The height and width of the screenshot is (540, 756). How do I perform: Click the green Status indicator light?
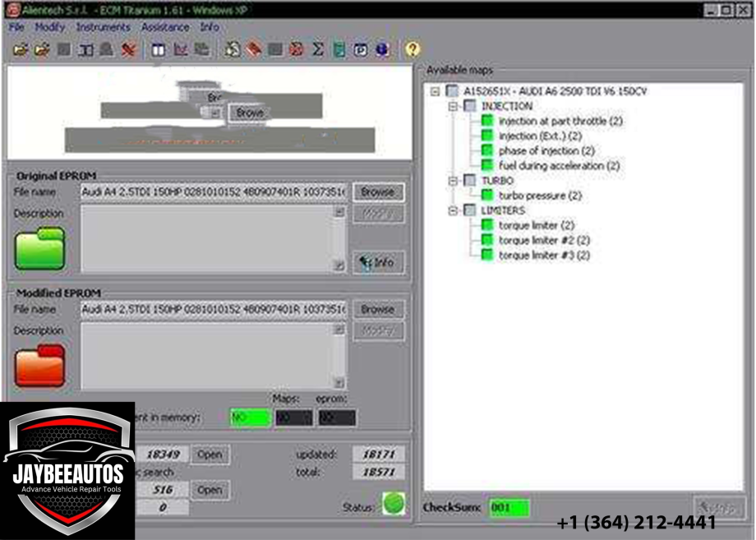click(394, 503)
